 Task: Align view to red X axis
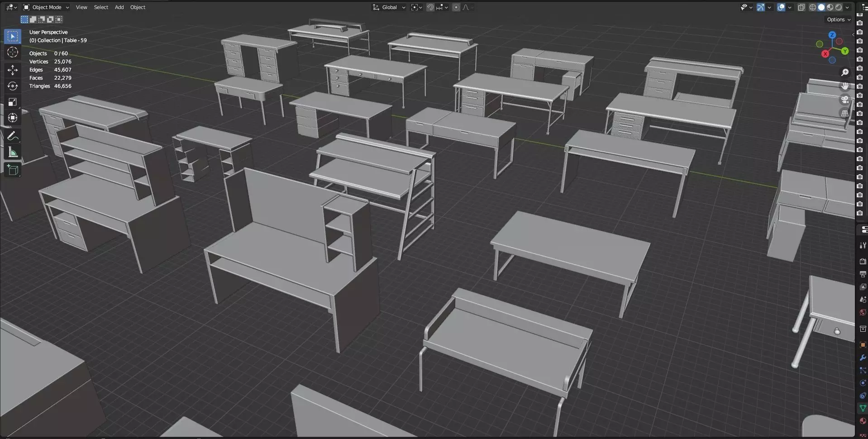(825, 53)
